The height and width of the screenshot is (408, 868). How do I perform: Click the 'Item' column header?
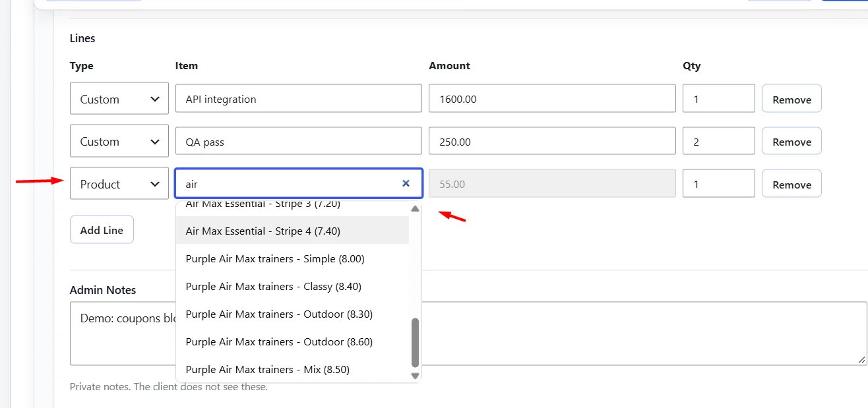pos(187,66)
